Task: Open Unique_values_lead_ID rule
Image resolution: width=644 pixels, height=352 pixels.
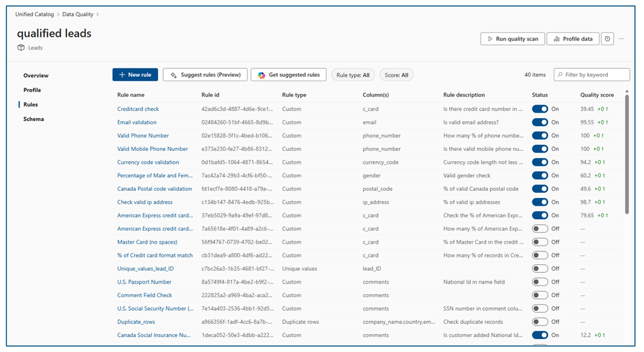Action: pos(146,269)
